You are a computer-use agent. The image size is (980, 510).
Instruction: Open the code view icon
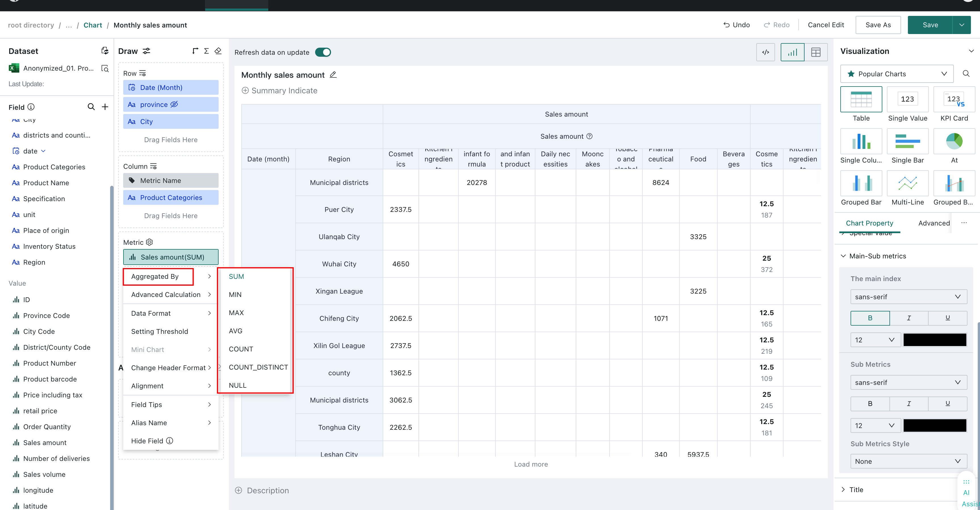click(765, 52)
